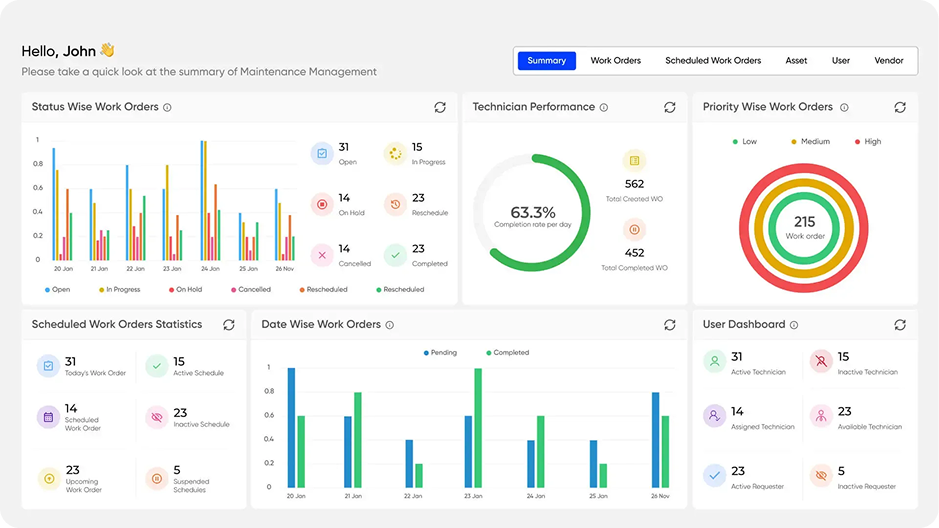Click the pink Cancelled X icon
The width and height of the screenshot is (939, 528).
point(322,255)
